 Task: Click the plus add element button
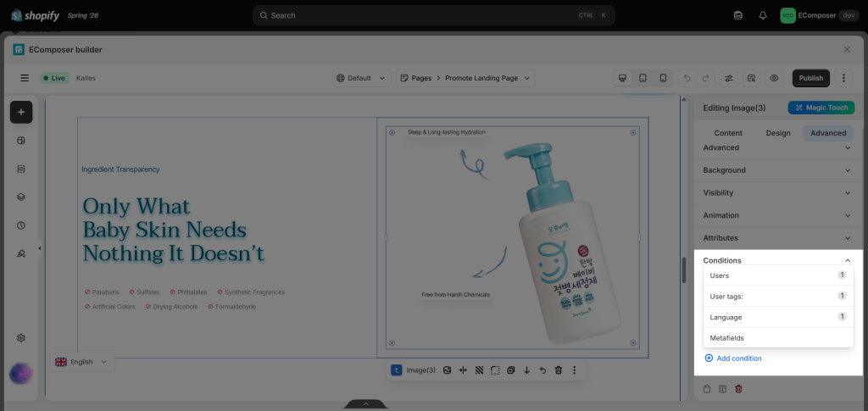tap(21, 113)
